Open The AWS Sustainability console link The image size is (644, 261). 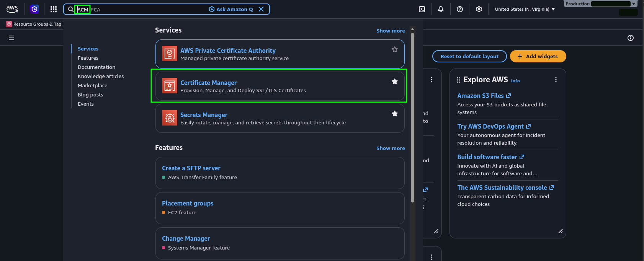pos(506,188)
